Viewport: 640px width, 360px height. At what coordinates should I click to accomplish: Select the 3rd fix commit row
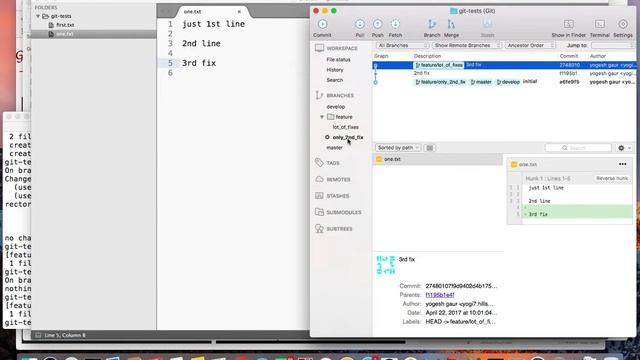(x=504, y=65)
